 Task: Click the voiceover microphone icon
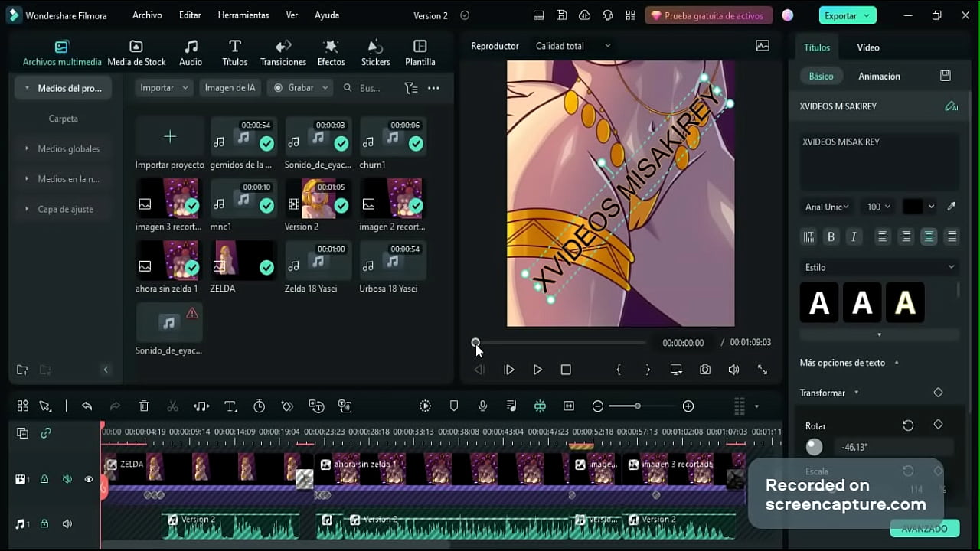482,406
